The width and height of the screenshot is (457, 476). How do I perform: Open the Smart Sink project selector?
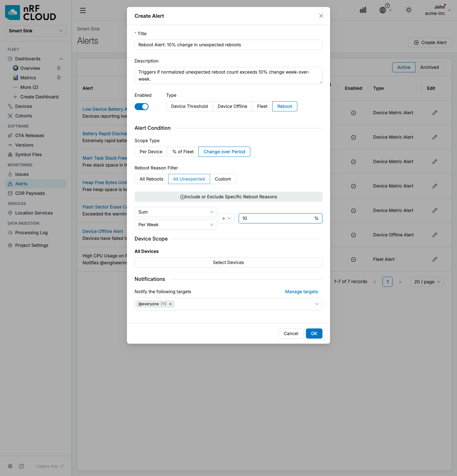[x=36, y=31]
